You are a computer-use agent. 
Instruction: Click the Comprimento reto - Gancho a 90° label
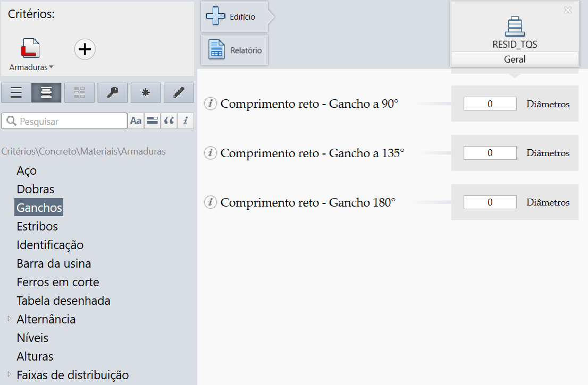click(309, 104)
